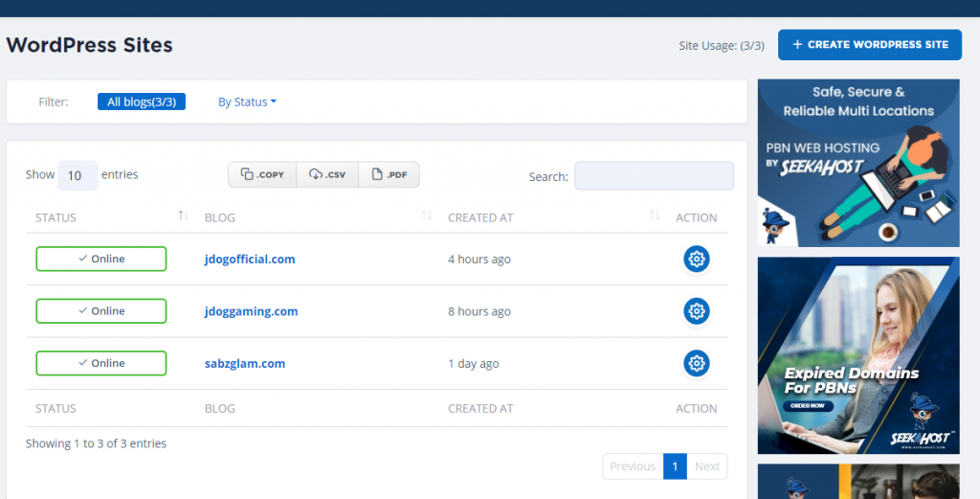Sort table by Status column arrows

click(x=183, y=215)
